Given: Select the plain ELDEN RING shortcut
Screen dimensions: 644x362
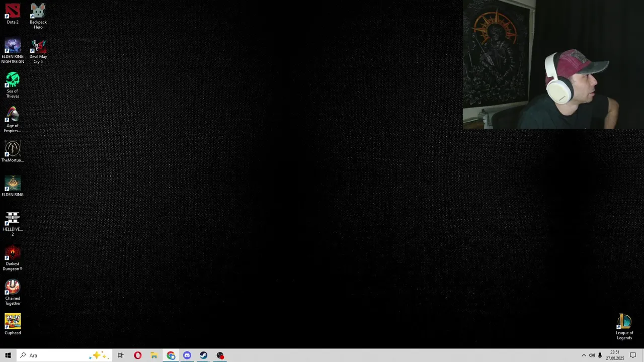Looking at the screenshot, I should tap(13, 187).
